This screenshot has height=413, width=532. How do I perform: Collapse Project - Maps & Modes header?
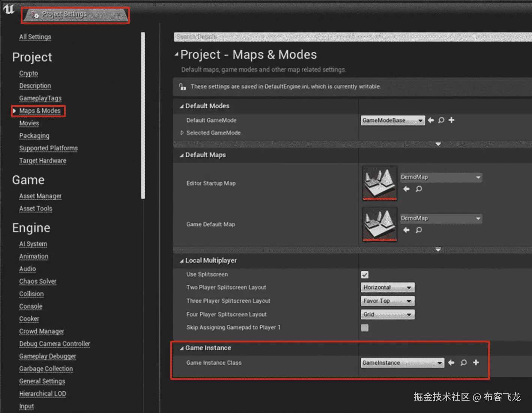pos(177,55)
